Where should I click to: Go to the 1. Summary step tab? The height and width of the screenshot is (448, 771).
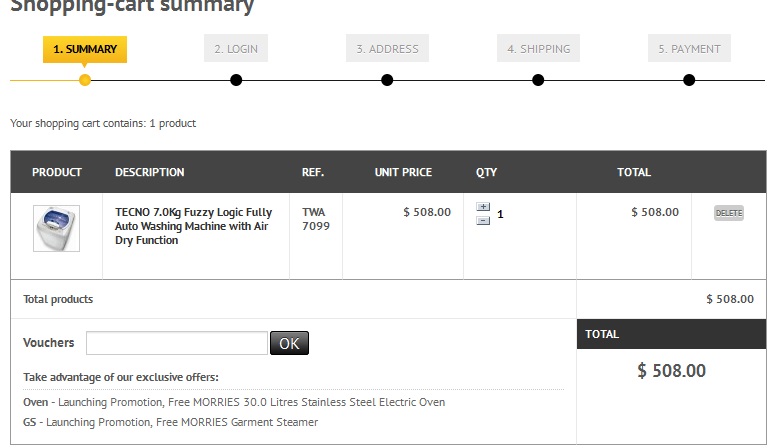85,49
